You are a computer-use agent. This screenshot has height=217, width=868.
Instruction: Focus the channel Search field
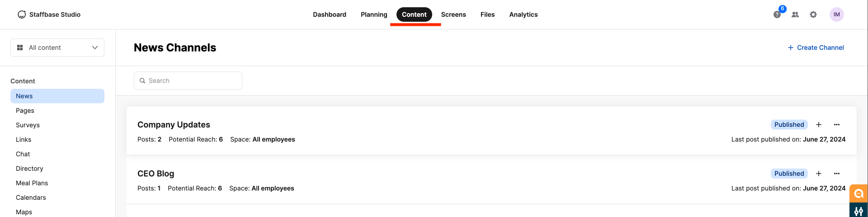point(188,81)
